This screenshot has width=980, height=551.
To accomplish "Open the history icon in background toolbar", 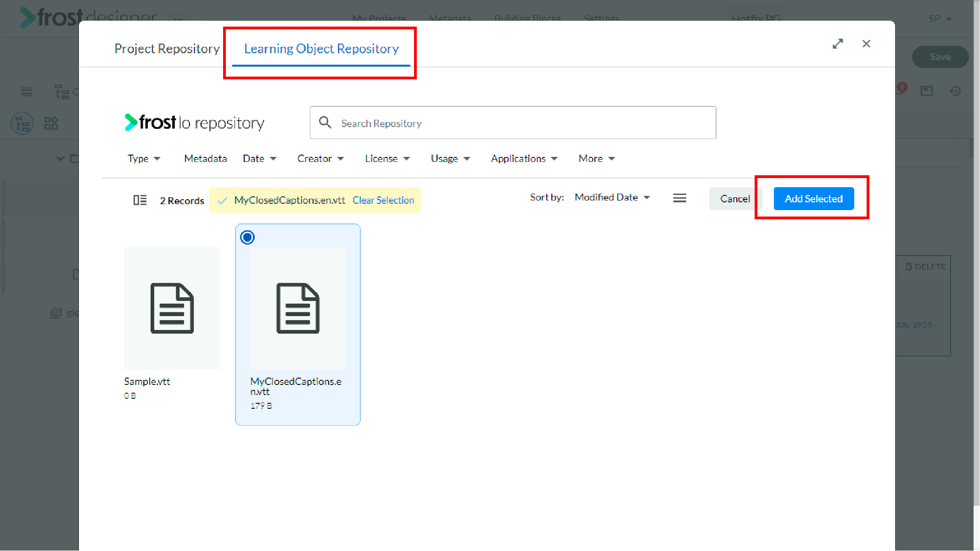I will coord(956,91).
